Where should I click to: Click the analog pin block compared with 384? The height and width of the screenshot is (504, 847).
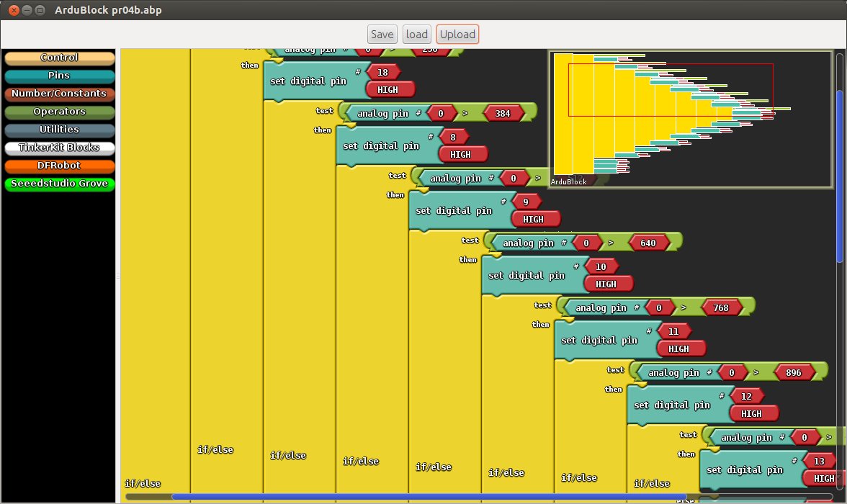click(382, 114)
